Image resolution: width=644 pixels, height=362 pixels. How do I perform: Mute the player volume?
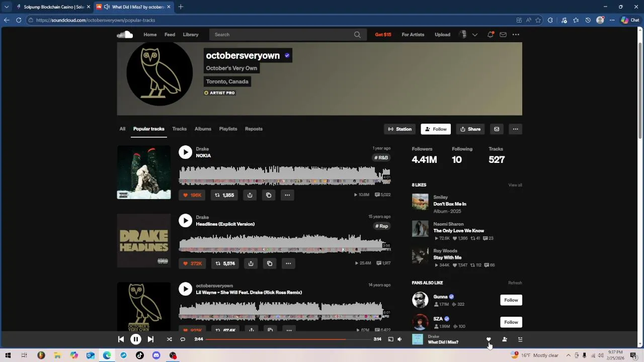point(399,339)
